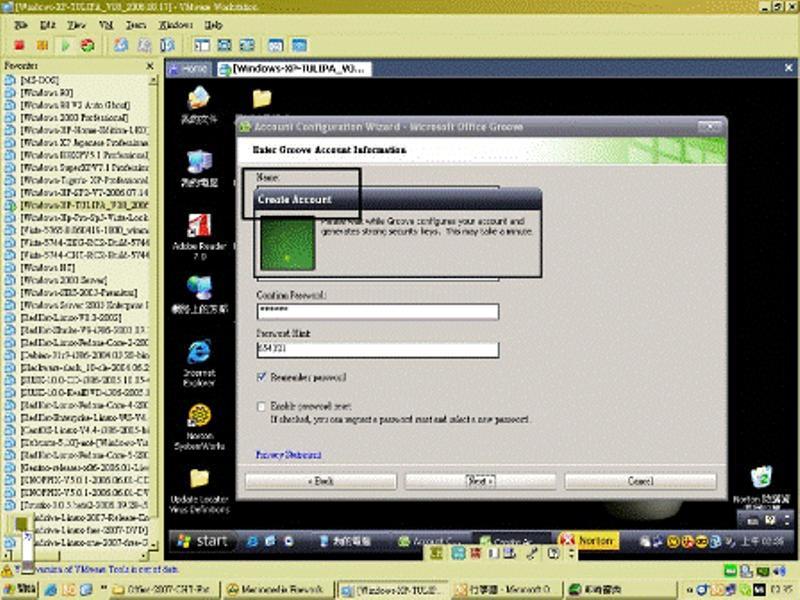Click the Full Screen toolbar icon
Image resolution: width=800 pixels, height=600 pixels.
point(224,45)
